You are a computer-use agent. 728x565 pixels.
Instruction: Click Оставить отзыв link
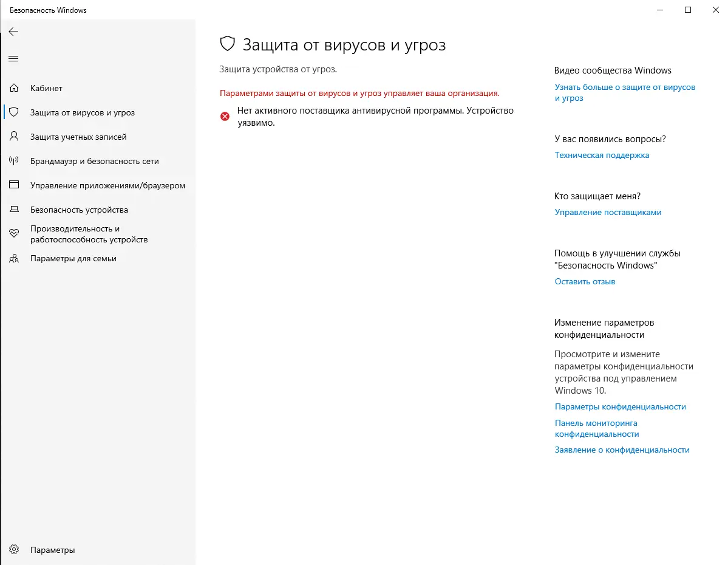585,281
